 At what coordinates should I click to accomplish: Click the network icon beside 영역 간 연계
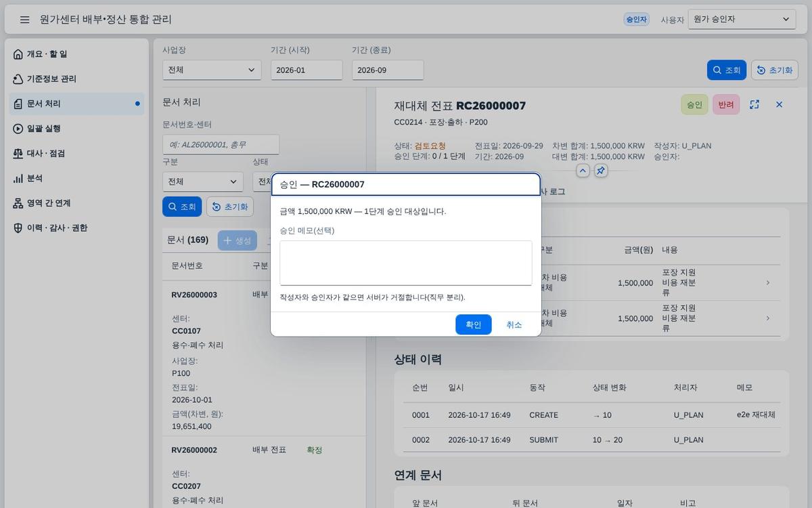coord(18,203)
